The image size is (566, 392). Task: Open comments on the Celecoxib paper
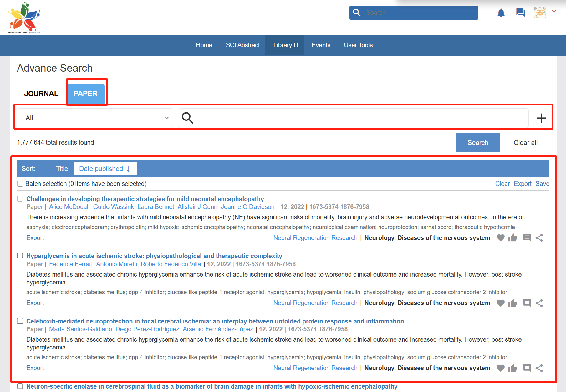[x=527, y=368]
